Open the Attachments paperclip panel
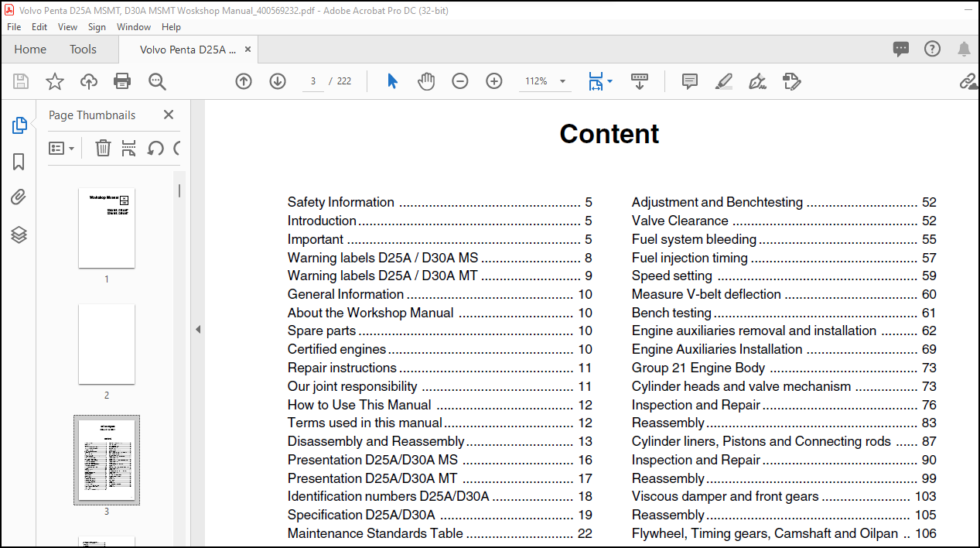 tap(19, 197)
